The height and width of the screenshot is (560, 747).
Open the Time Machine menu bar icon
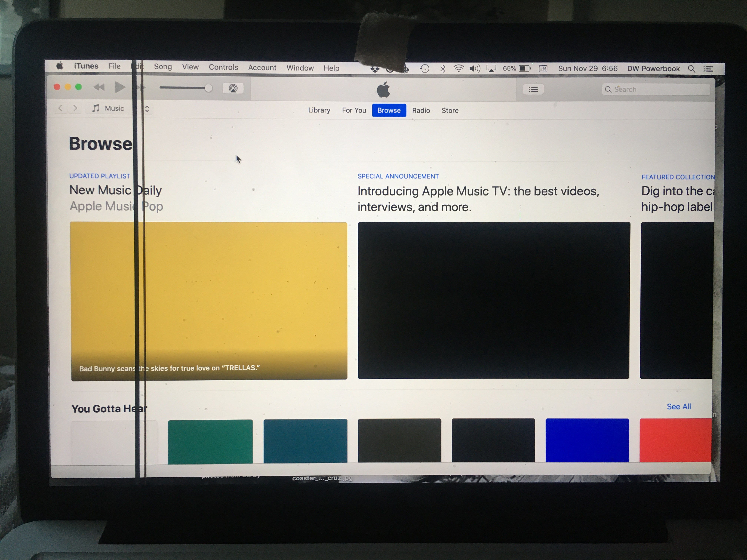tap(424, 69)
